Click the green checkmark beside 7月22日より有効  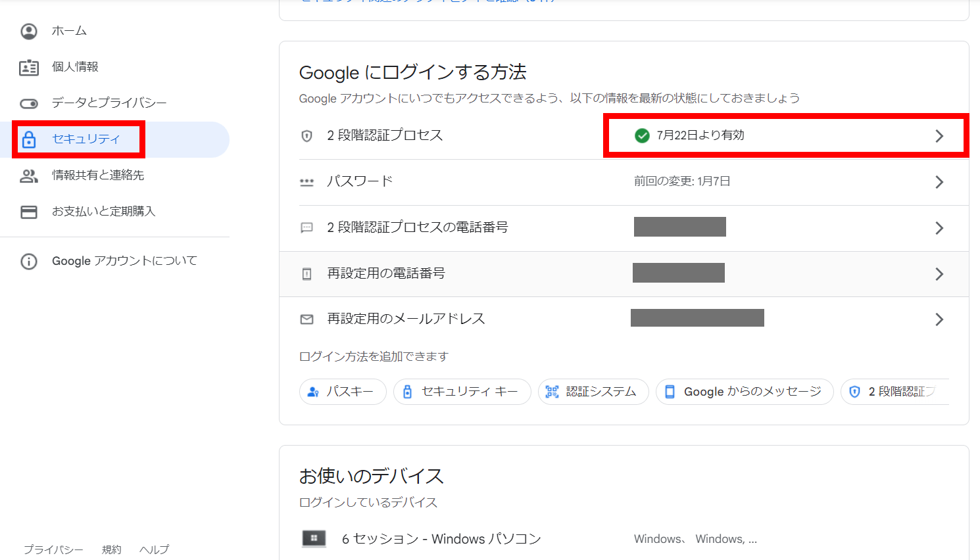(x=642, y=135)
